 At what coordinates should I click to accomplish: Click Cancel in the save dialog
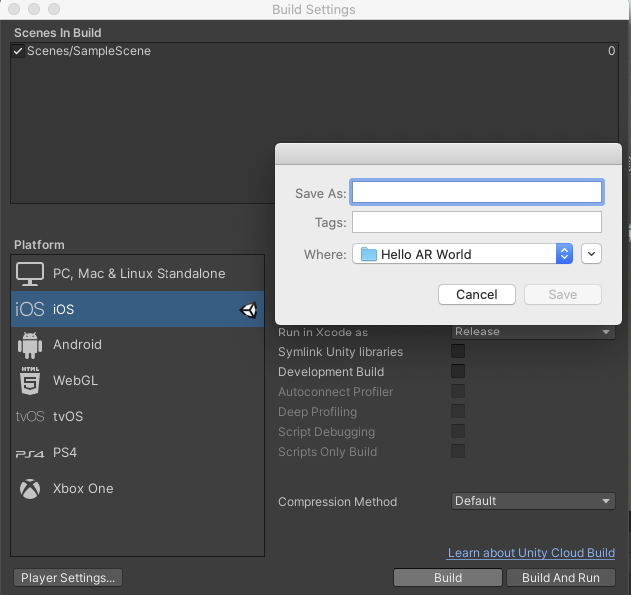click(x=476, y=294)
